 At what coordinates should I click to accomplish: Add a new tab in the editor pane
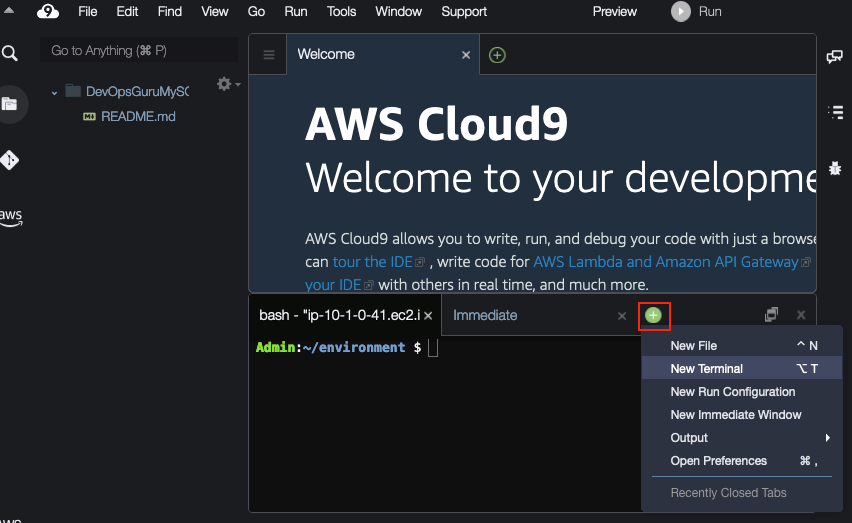(497, 55)
